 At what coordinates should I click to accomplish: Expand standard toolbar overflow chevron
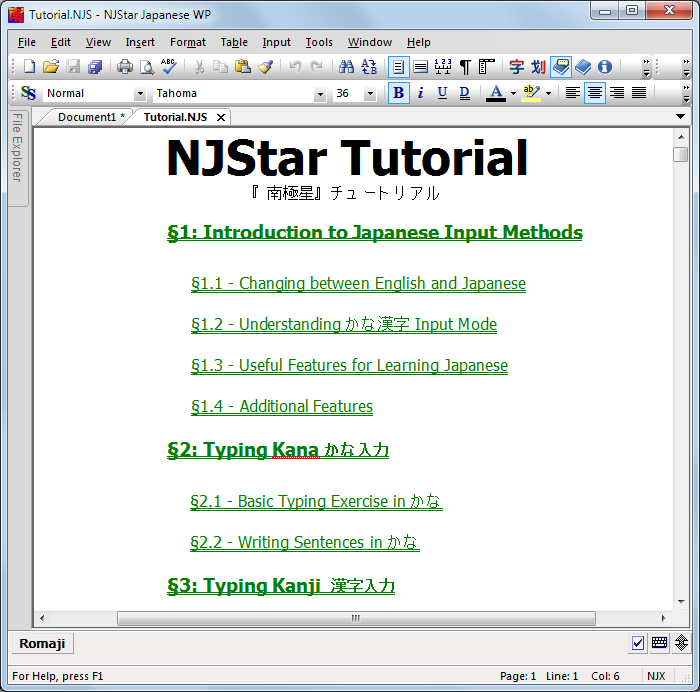coord(646,67)
